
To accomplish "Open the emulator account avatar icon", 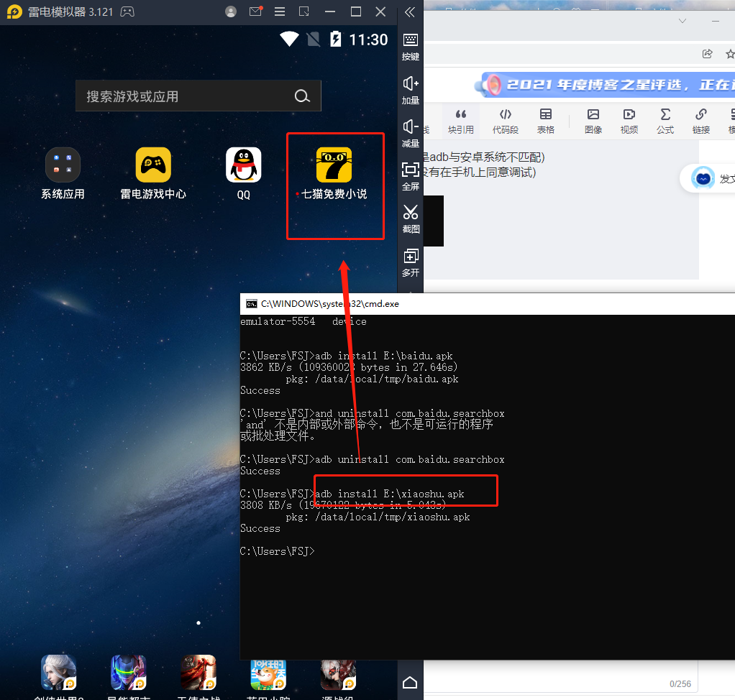I will coord(231,11).
